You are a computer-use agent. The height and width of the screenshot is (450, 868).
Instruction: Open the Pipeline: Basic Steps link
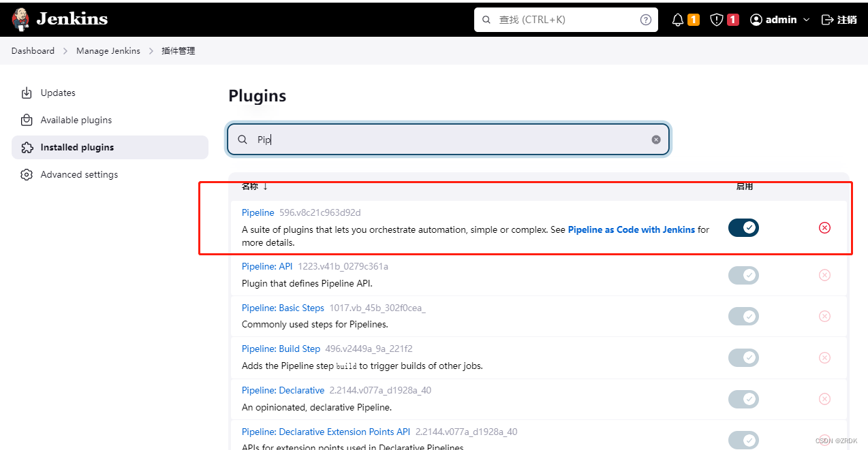(x=283, y=308)
